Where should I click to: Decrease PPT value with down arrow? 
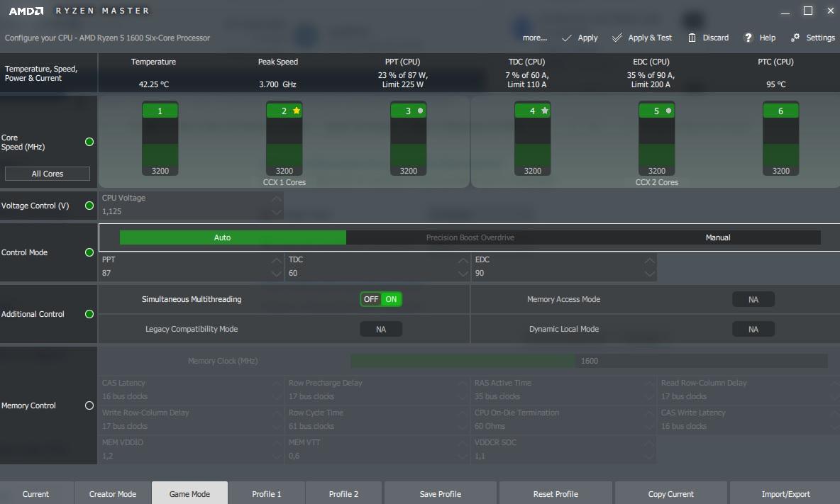pyautogui.click(x=276, y=274)
